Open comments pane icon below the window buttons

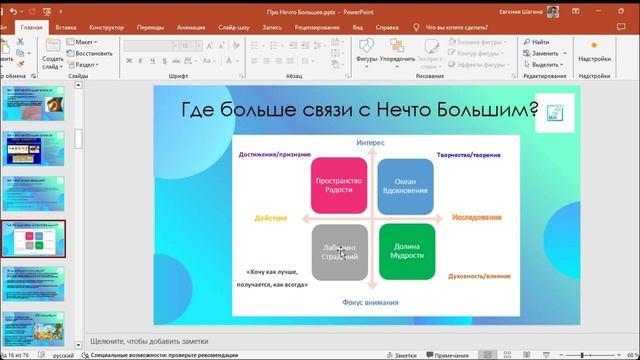621,27
